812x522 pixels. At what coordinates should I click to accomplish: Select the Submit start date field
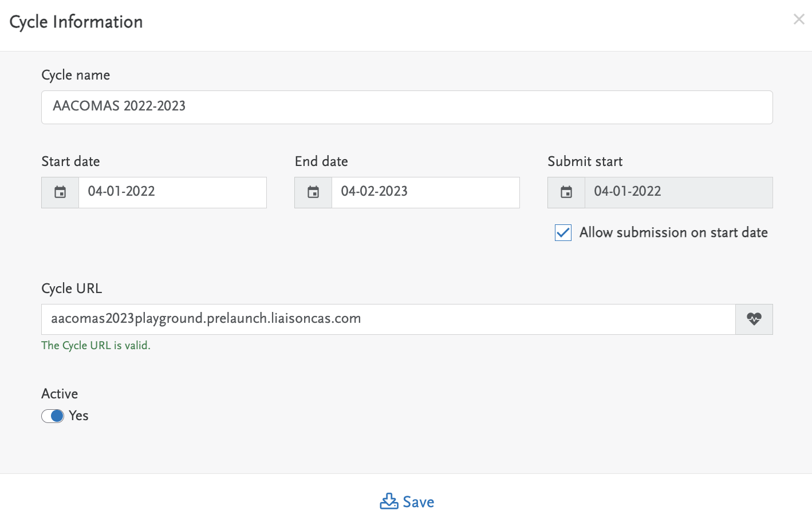(679, 192)
